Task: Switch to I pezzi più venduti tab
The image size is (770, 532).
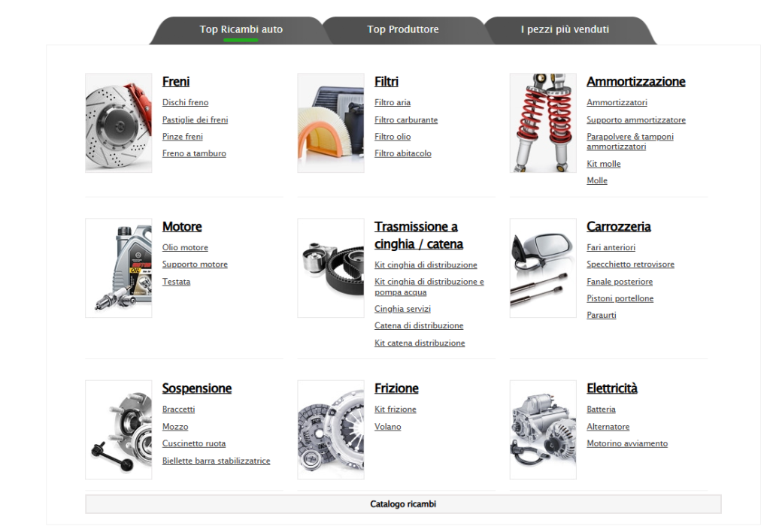Action: pos(565,30)
